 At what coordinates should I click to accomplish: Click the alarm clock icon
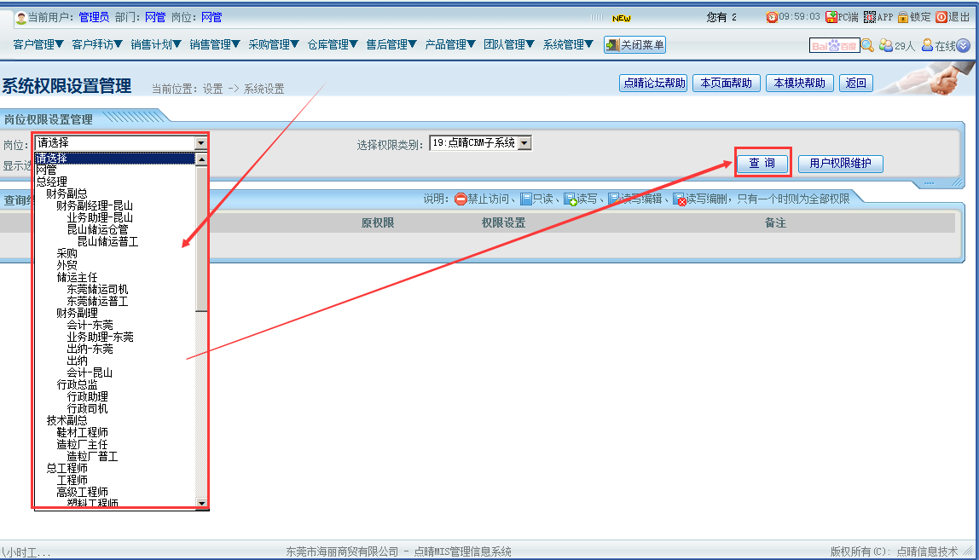coord(772,17)
